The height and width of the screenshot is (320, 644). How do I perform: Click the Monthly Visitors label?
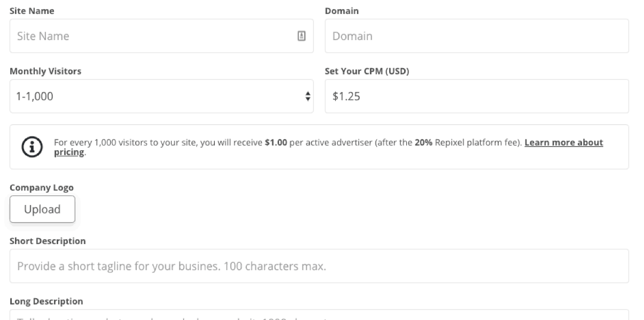[45, 71]
